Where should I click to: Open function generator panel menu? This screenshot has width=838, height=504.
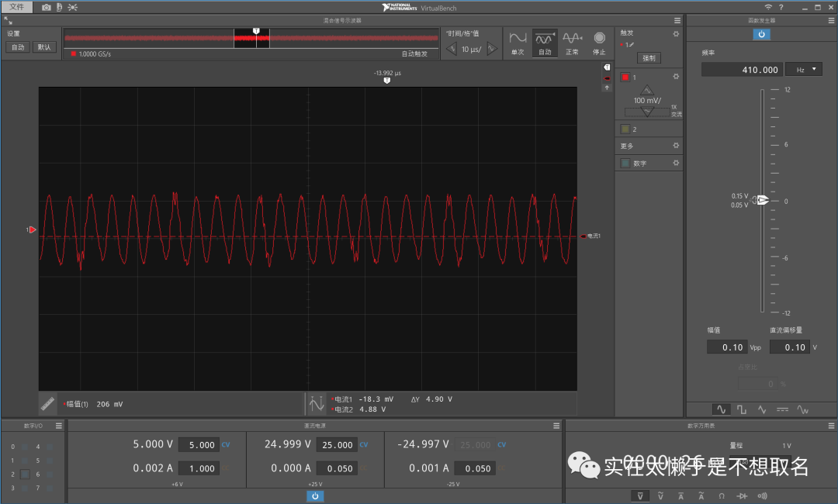pyautogui.click(x=832, y=20)
